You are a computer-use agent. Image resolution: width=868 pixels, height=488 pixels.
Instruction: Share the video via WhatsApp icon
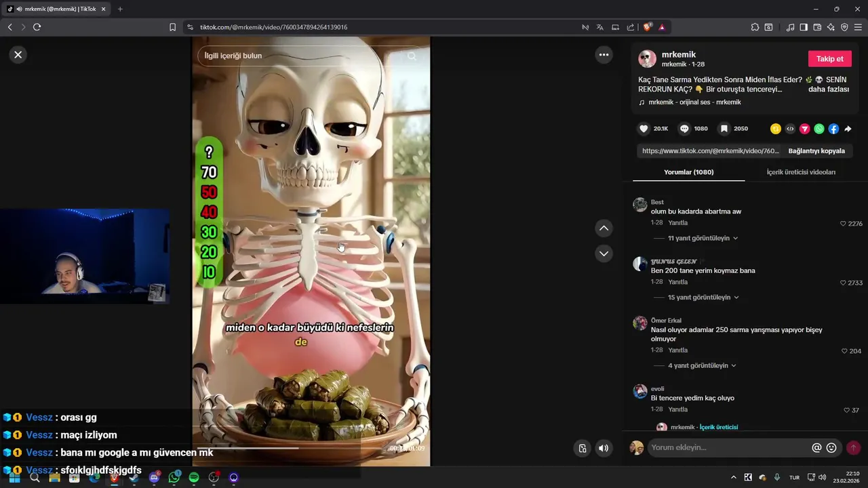[x=819, y=129]
